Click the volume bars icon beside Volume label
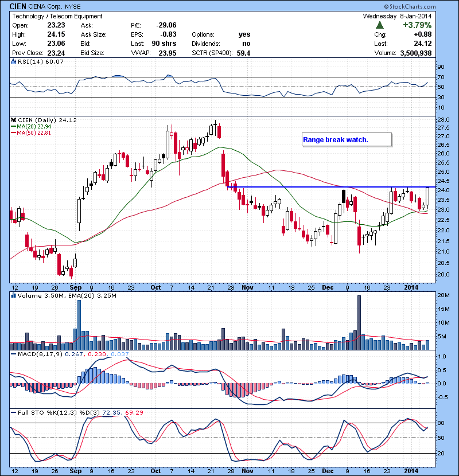Image resolution: width=459 pixels, height=476 pixels. pyautogui.click(x=13, y=295)
